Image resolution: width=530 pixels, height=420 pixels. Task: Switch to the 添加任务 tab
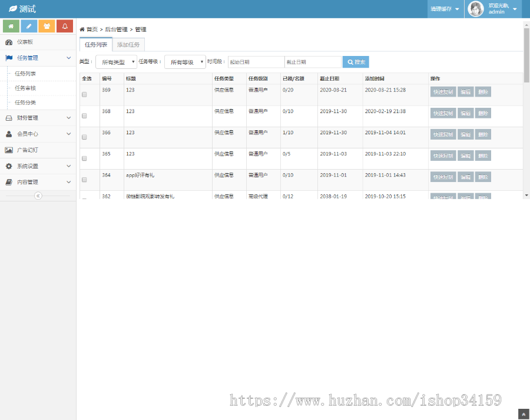tap(128, 45)
